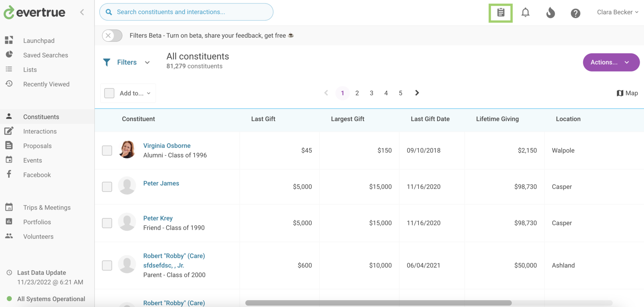Open notifications bell
644x307 pixels.
click(x=525, y=13)
